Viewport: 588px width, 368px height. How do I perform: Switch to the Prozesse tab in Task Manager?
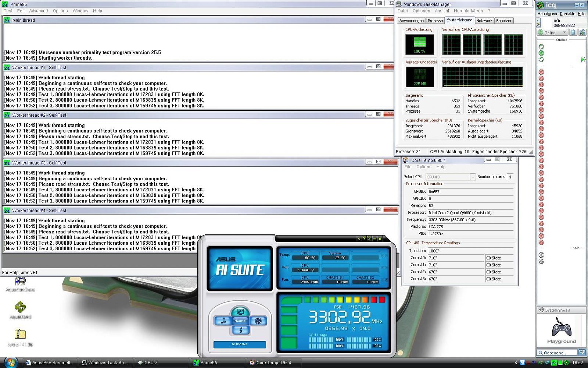(435, 21)
